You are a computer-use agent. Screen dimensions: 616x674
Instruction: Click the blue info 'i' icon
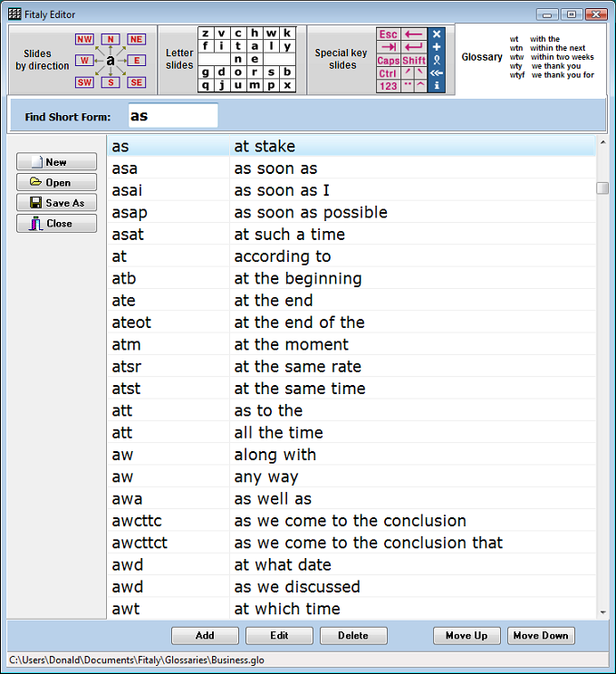click(437, 86)
